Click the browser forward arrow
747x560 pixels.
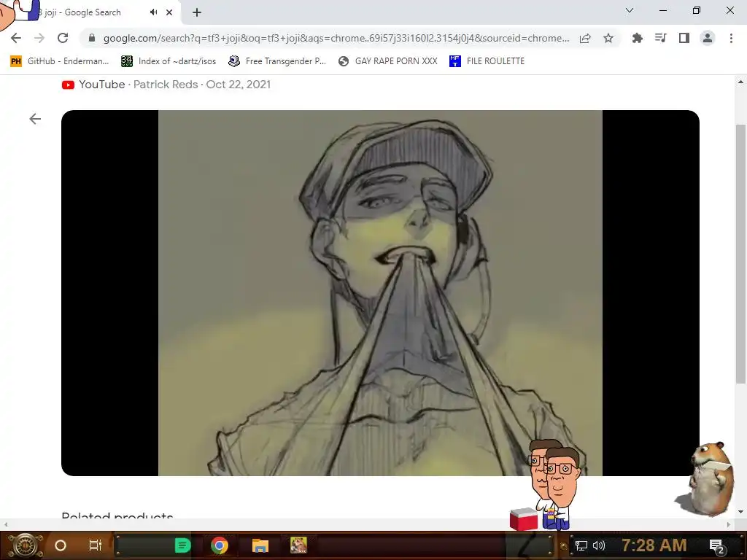click(39, 38)
